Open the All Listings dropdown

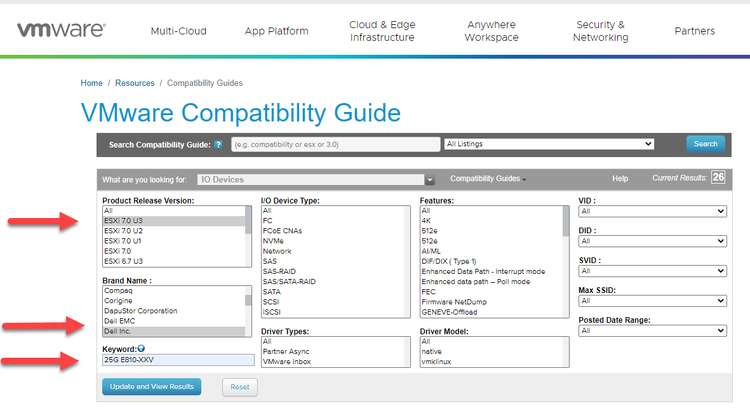pyautogui.click(x=548, y=144)
